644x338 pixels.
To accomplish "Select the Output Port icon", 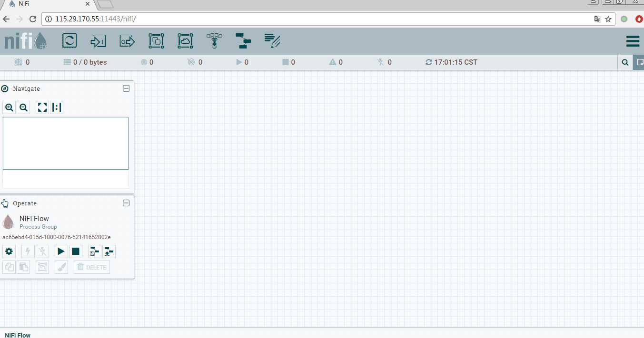I will click(127, 41).
